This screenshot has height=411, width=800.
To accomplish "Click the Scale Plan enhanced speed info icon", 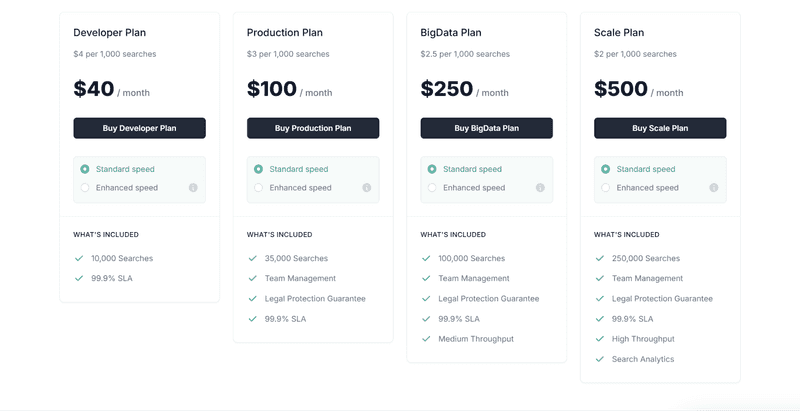I will 714,188.
